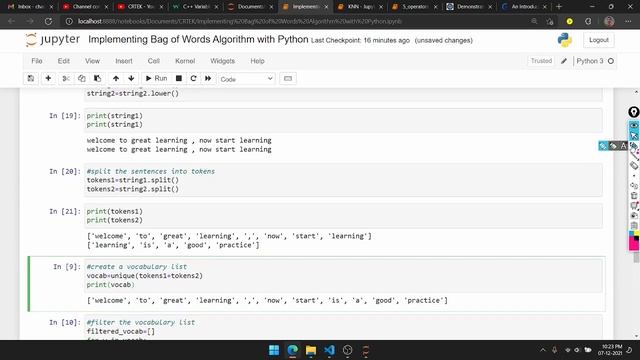Run the selected cell
Screen dimensions: 640x360
pyautogui.click(x=156, y=78)
